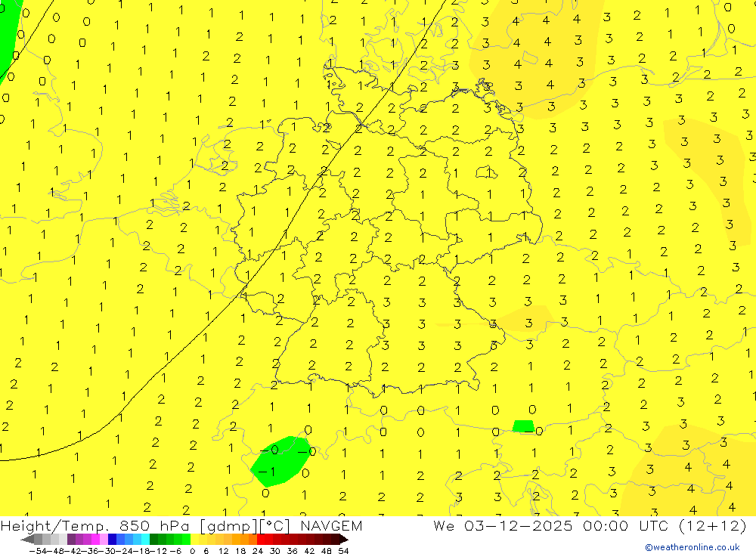Click the small green patch over Austria
The height and width of the screenshot is (554, 756).
pos(523,426)
